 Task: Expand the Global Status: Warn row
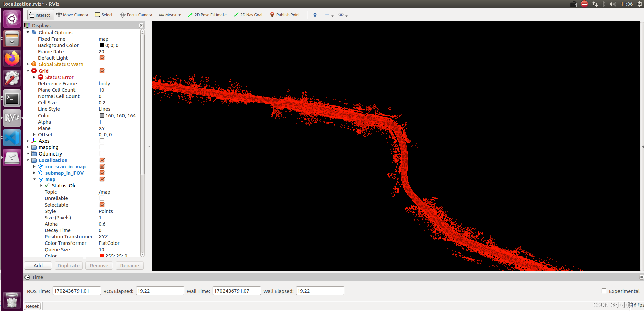28,64
